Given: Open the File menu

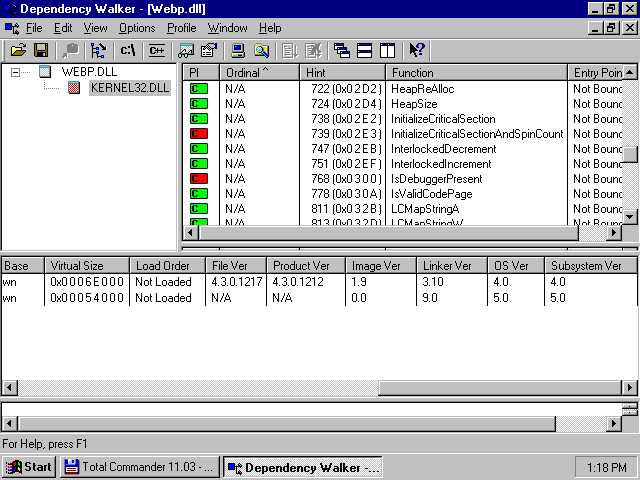Looking at the screenshot, I should [x=34, y=28].
